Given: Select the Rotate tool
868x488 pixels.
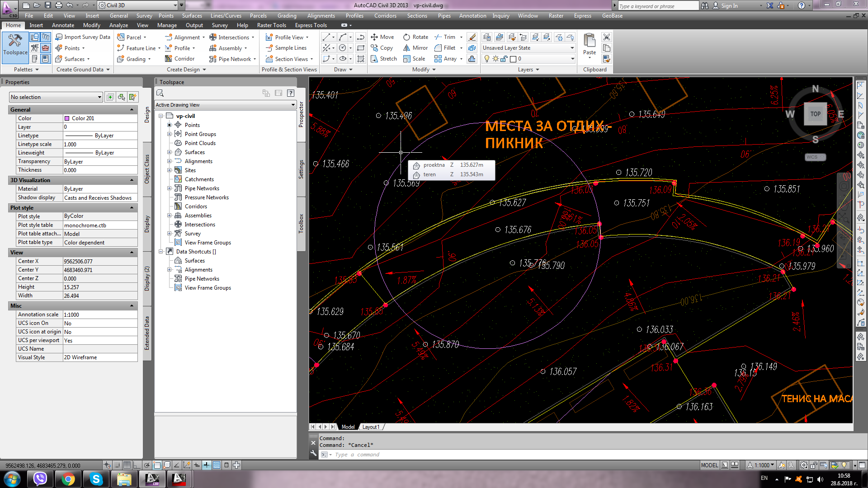Looking at the screenshot, I should pyautogui.click(x=415, y=37).
